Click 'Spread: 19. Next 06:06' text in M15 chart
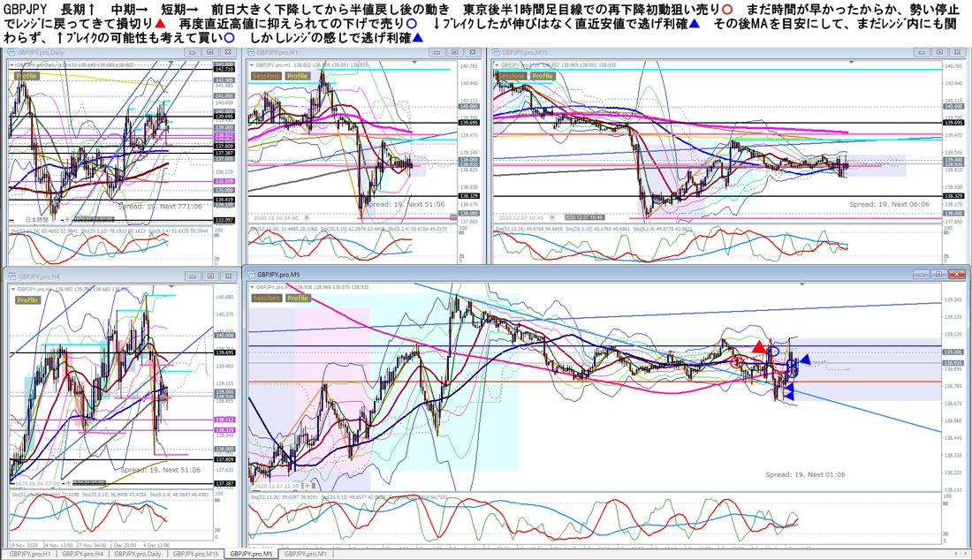972x560 pixels. click(889, 204)
